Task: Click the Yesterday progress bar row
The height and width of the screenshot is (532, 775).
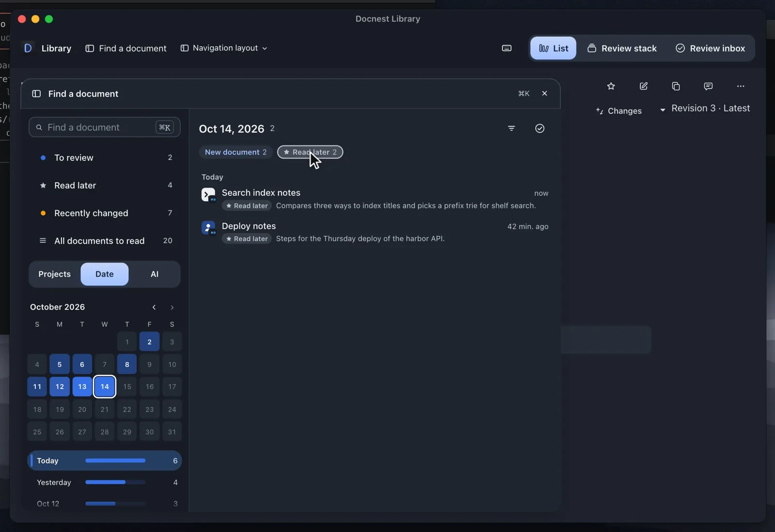Action: tap(105, 483)
